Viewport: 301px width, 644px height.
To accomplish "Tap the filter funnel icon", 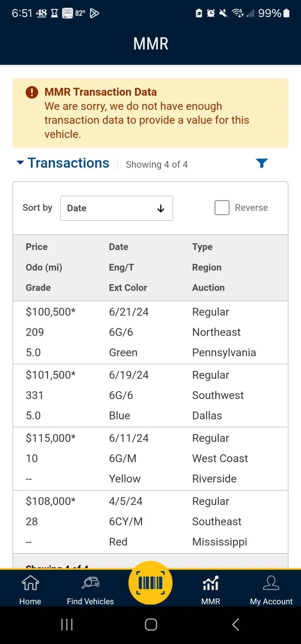I will (x=262, y=163).
